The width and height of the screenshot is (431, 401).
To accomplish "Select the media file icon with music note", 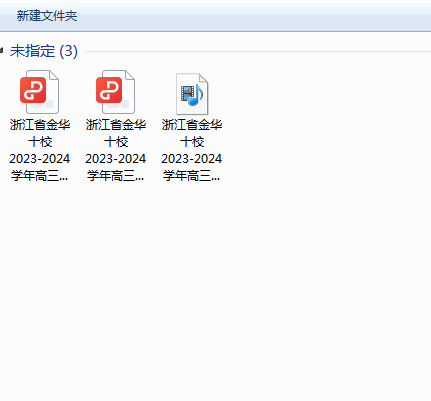I will [192, 94].
